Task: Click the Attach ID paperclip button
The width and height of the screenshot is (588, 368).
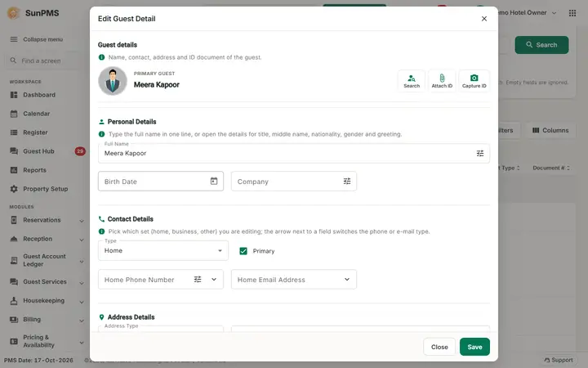Action: click(442, 81)
